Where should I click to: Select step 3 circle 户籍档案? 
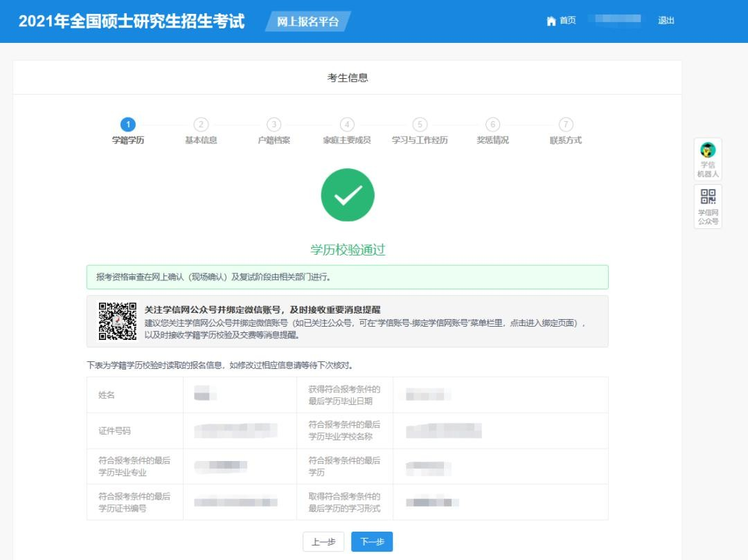(x=274, y=125)
